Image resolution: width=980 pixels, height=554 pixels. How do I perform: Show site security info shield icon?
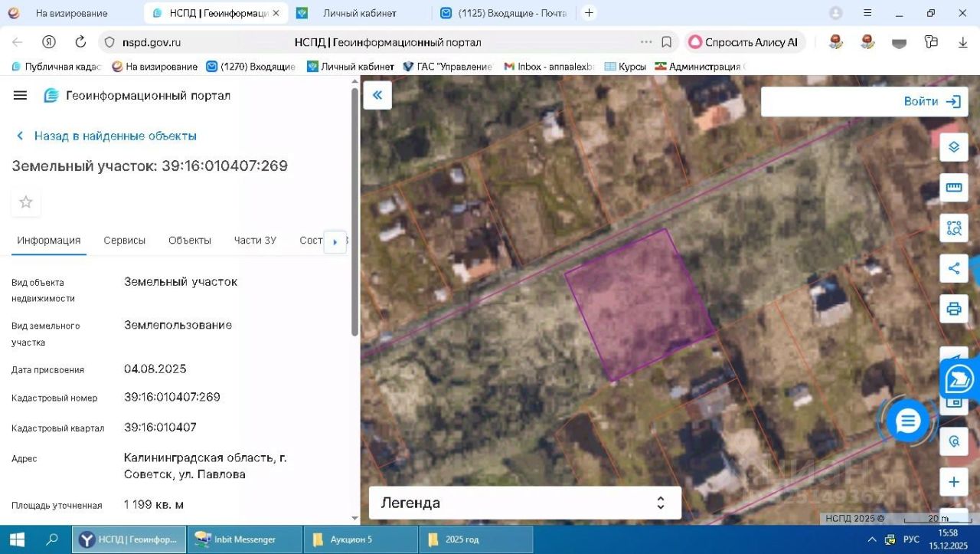[109, 42]
